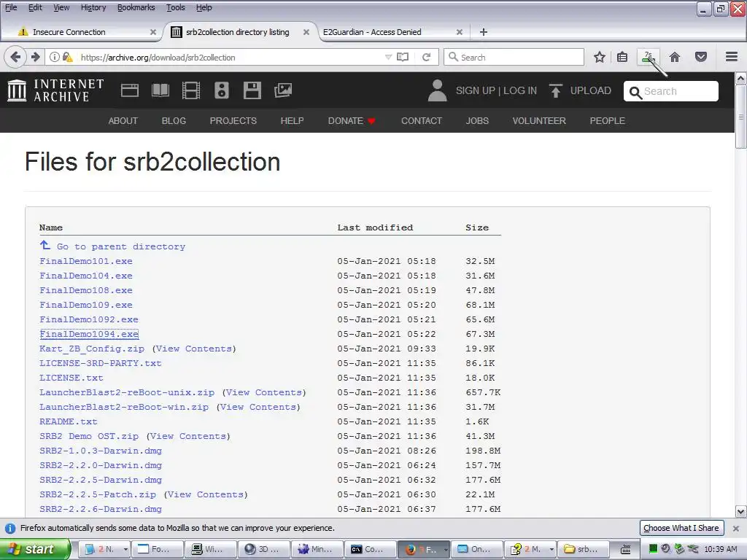
Task: Click the UPLOAD link
Action: (590, 90)
